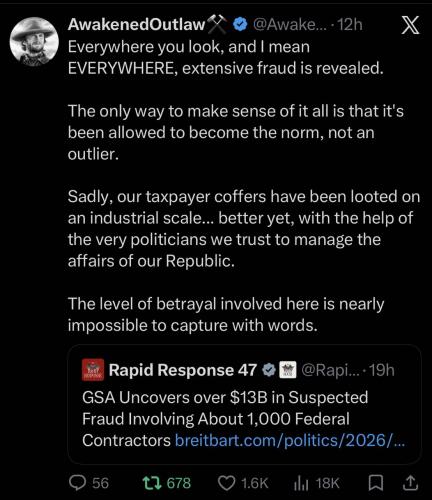Open quoted GSA Uncovers over $13B post
The image size is (432, 500).
click(x=244, y=404)
